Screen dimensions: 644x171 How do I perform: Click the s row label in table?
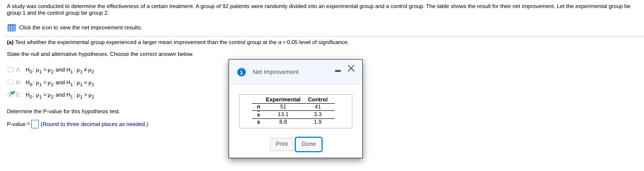tap(258, 122)
